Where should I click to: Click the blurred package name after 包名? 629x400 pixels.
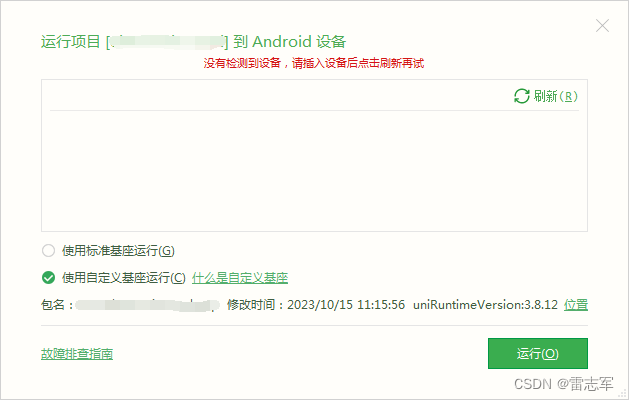(147, 305)
